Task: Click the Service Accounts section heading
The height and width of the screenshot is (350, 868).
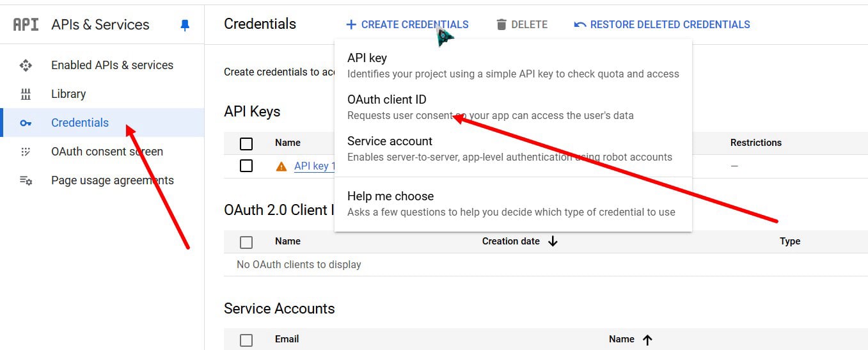Action: coord(280,308)
